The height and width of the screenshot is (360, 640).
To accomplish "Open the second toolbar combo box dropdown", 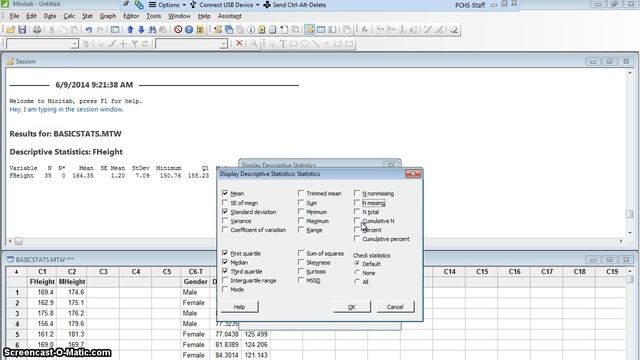I will coord(223,44).
